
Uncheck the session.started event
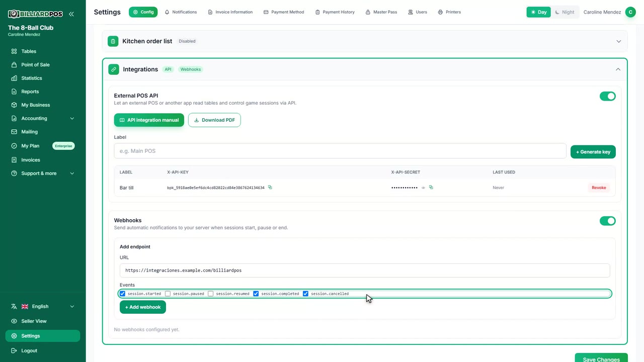coord(122,294)
